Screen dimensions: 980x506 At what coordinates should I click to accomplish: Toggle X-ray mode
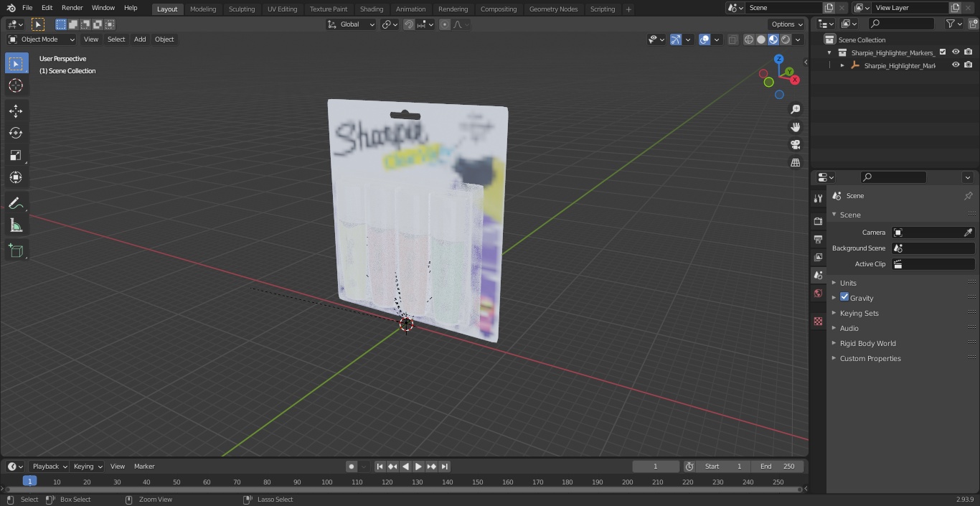(x=732, y=39)
